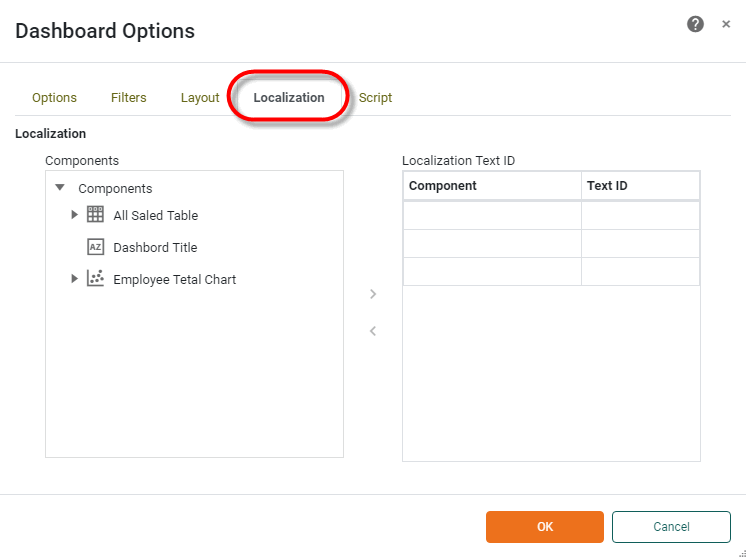The image size is (746, 558).
Task: Click the scatter chart icon for Employee Tetal Chart
Action: 96,279
